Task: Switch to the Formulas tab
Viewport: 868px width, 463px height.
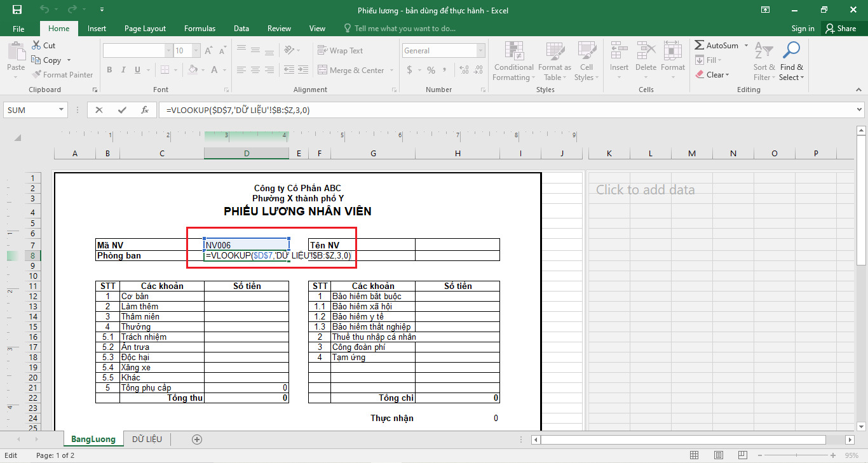Action: click(200, 29)
